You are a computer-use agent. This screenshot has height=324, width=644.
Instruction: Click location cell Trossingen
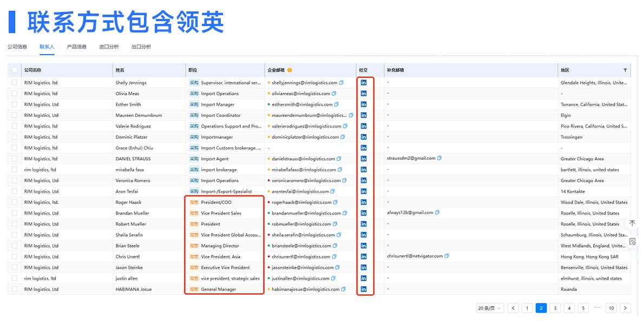coord(571,137)
